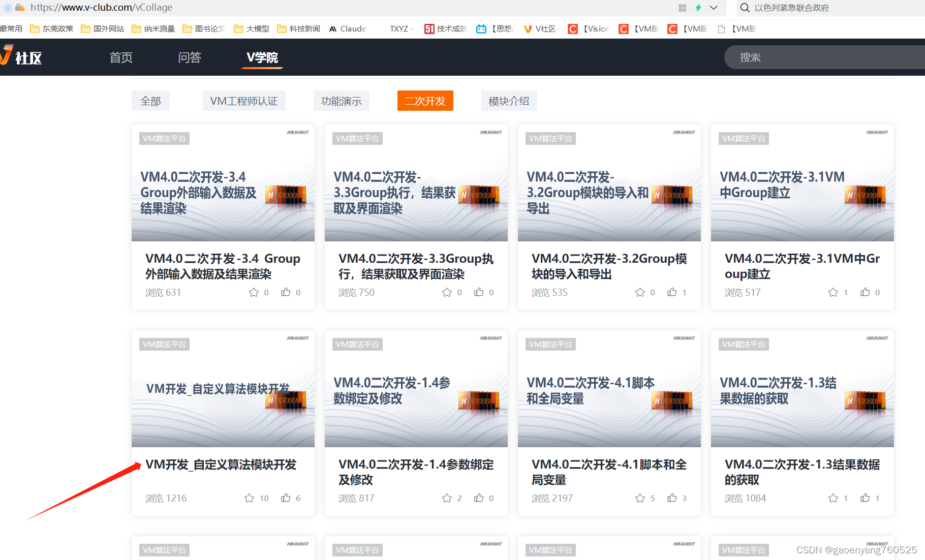Star the VM4.0二次开发-3.4 Group card
The image size is (925, 560).
pos(254,292)
